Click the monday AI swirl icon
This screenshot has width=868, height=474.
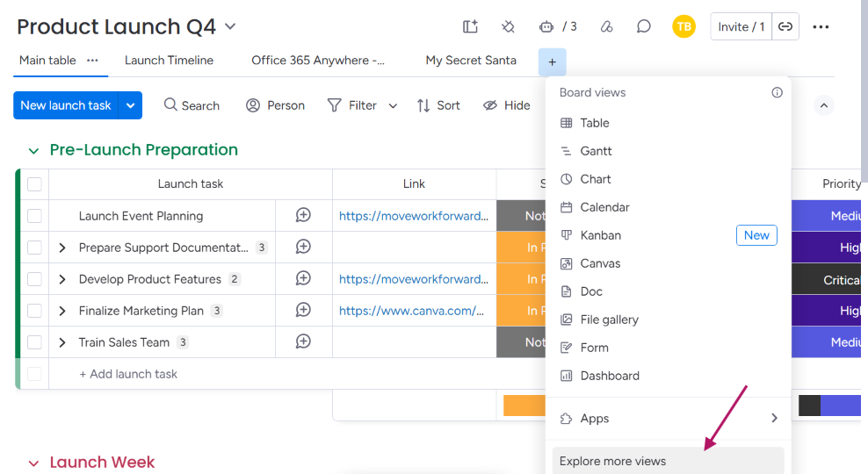coord(607,26)
